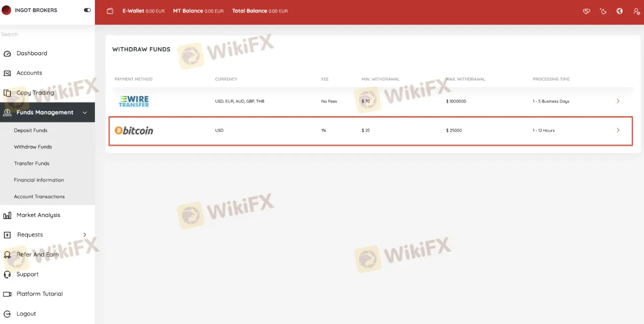The image size is (644, 324).
Task: Click the E-Wallet balance text
Action: point(144,11)
